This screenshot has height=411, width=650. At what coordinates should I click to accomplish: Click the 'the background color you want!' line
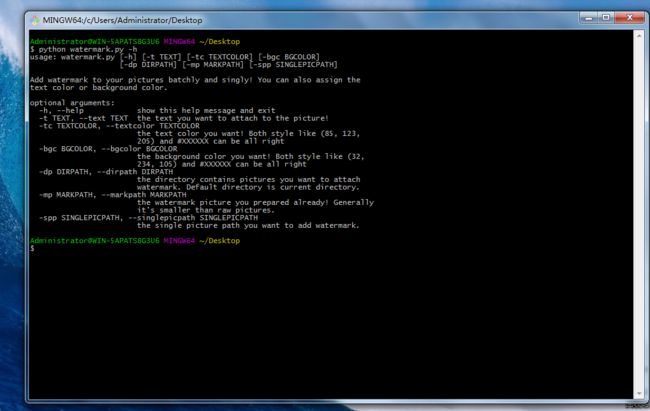pos(251,157)
